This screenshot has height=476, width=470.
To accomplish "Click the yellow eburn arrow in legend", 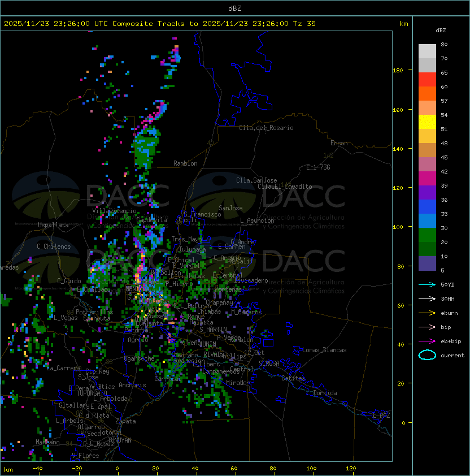I will [427, 313].
